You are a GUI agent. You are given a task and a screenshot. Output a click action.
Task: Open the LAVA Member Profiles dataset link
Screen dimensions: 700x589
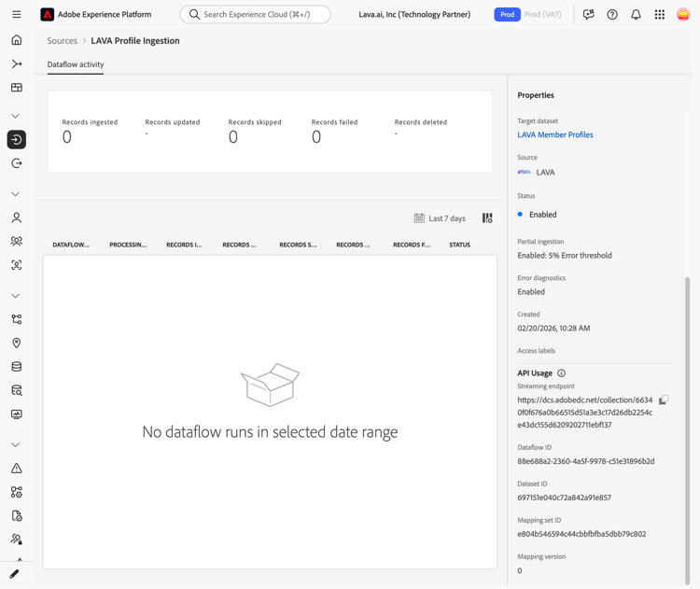click(x=555, y=134)
